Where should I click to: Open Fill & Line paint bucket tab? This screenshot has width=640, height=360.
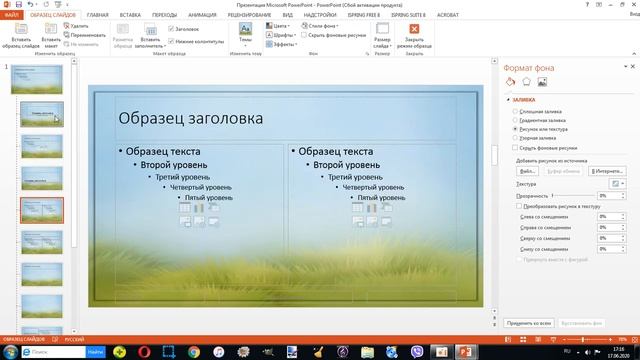pos(510,82)
